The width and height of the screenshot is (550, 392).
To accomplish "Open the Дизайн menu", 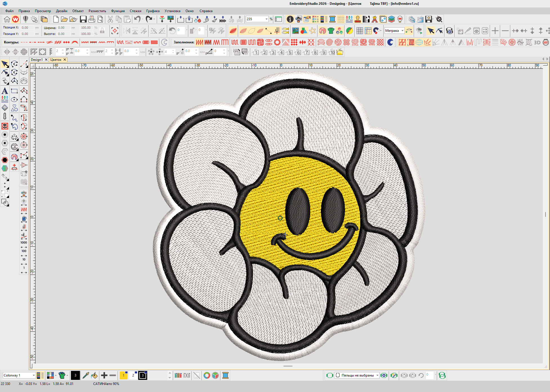I will point(62,11).
